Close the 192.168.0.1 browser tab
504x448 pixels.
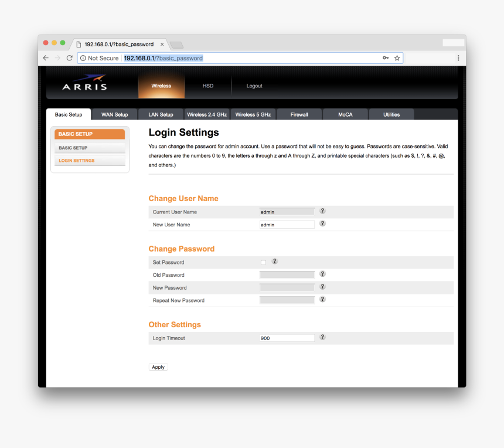pyautogui.click(x=162, y=45)
